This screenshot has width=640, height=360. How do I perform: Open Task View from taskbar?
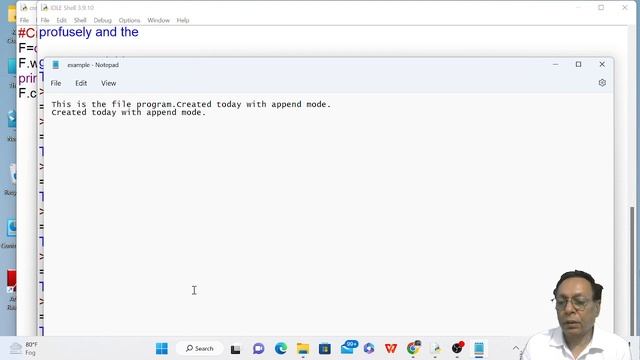pyautogui.click(x=236, y=349)
